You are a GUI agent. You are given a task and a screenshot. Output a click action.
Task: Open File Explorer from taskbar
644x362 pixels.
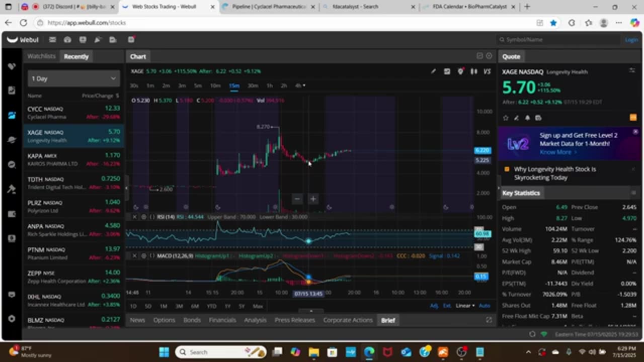[313, 352]
